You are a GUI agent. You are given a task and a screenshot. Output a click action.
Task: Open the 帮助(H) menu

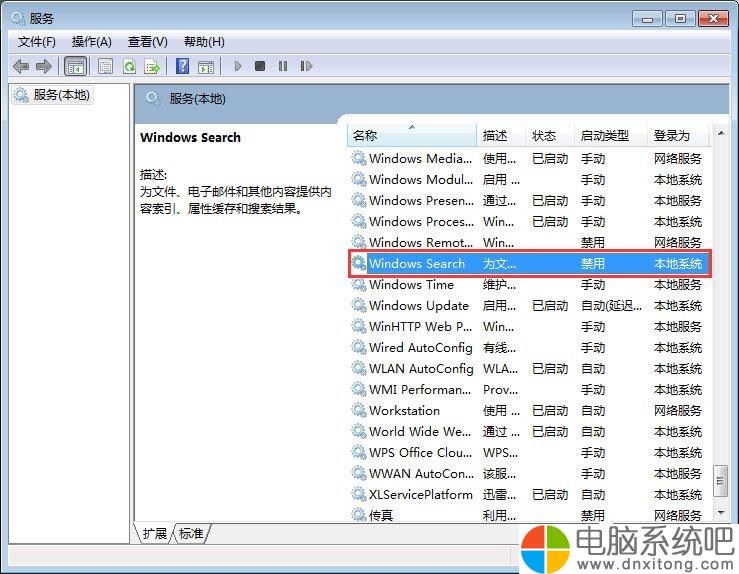coord(204,42)
